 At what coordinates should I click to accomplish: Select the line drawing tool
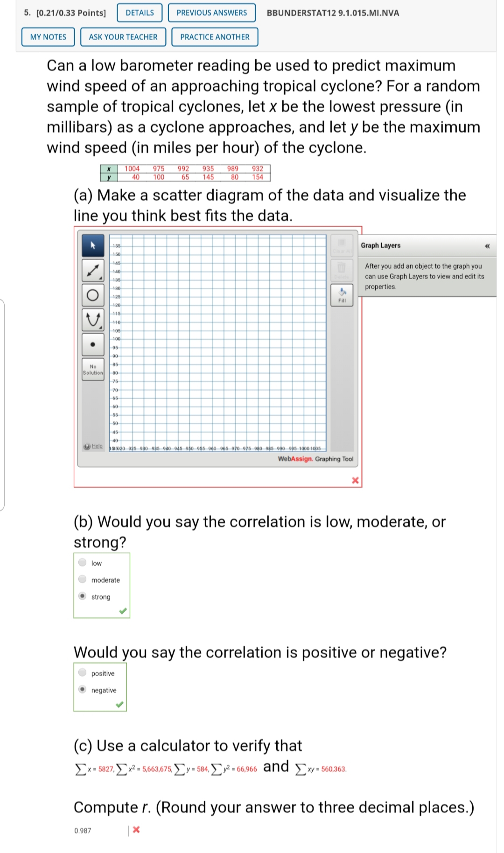(93, 271)
